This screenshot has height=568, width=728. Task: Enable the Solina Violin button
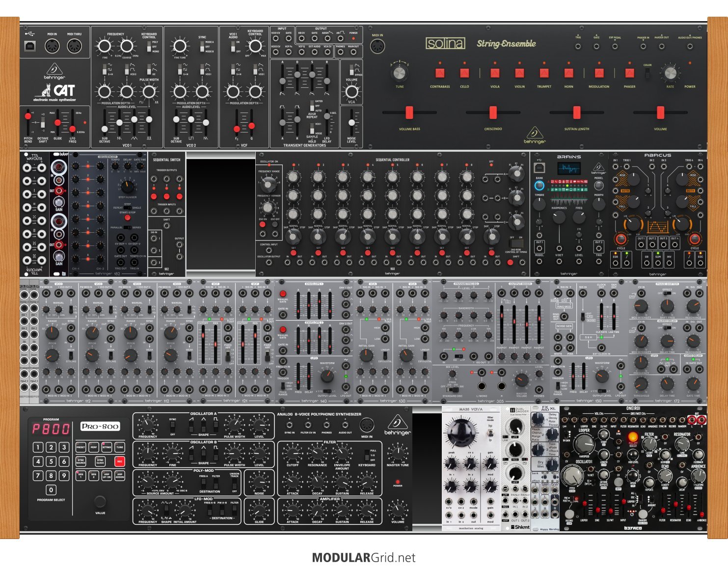tap(519, 74)
